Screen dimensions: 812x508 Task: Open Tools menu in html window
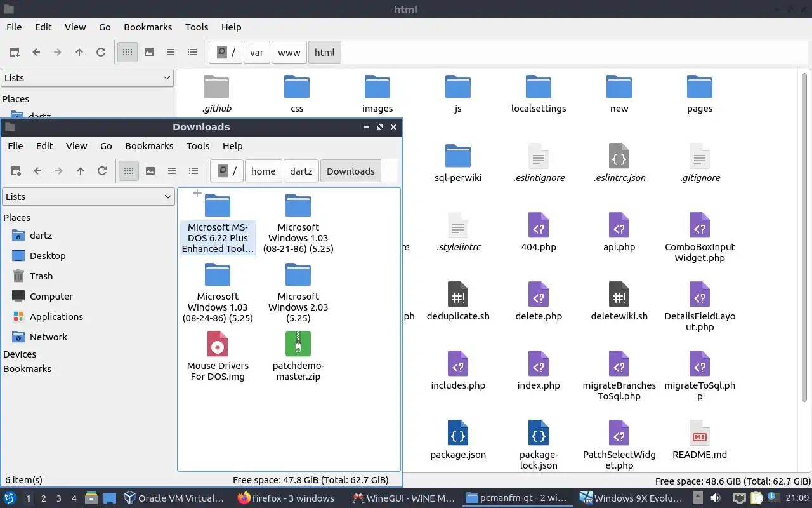coord(197,27)
